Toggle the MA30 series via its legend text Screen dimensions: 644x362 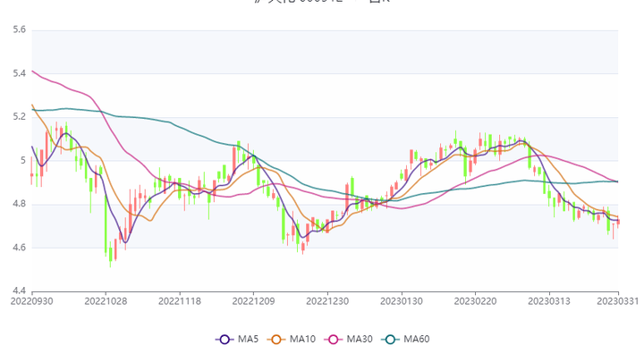(x=360, y=340)
